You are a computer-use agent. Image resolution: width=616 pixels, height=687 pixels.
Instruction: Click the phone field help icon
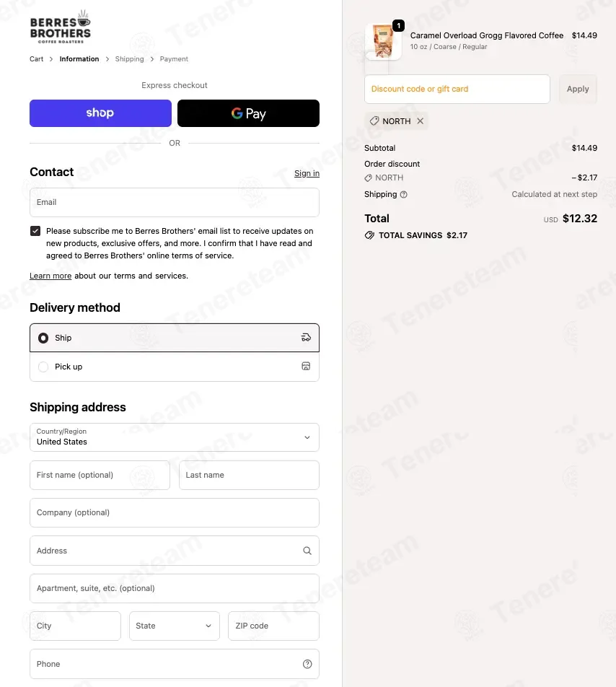click(307, 664)
